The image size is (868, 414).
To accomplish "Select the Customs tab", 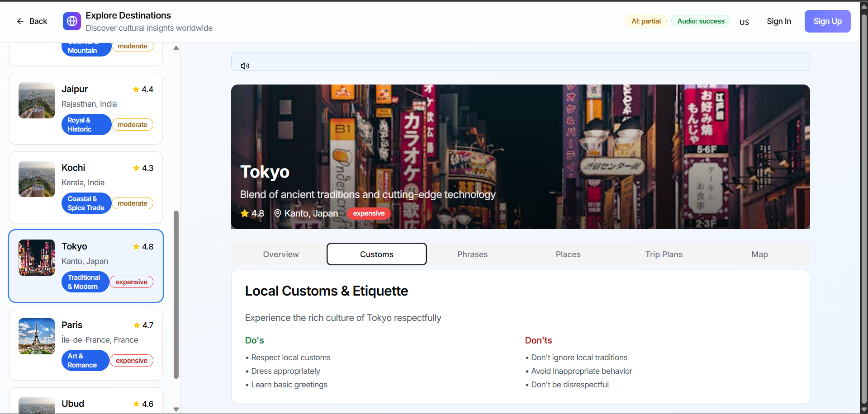I will click(377, 254).
